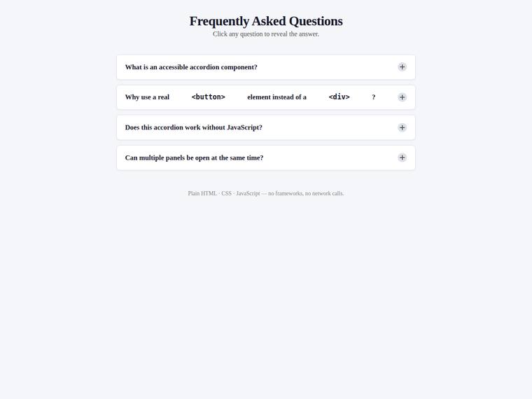Image resolution: width=532 pixels, height=399 pixels.
Task: Click plus icon beside the JavaScript question
Action: 402,127
